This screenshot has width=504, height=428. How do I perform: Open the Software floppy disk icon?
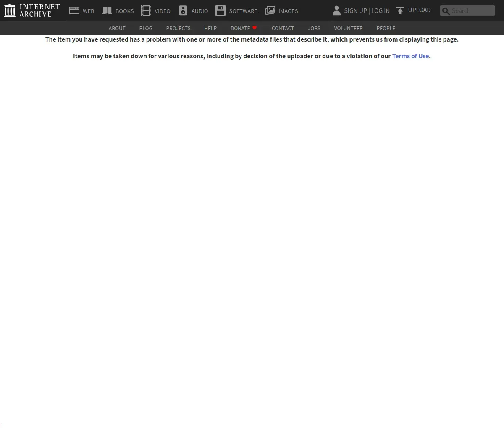point(220,10)
